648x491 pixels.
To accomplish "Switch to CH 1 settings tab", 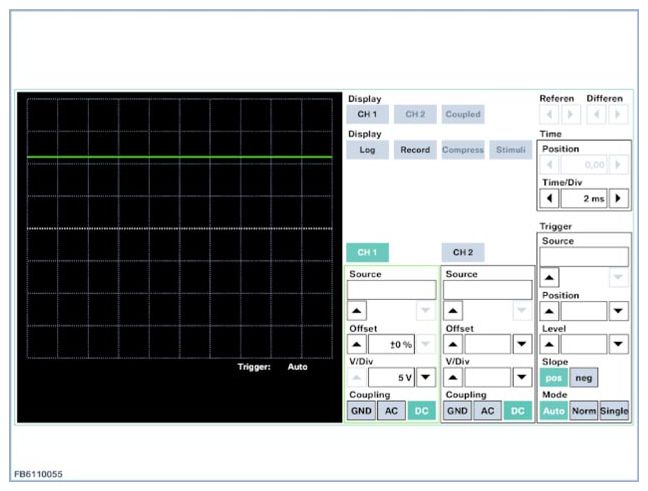I will (367, 253).
